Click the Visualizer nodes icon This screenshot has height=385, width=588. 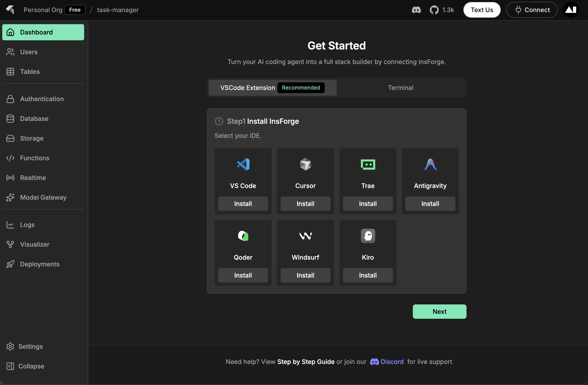click(10, 244)
